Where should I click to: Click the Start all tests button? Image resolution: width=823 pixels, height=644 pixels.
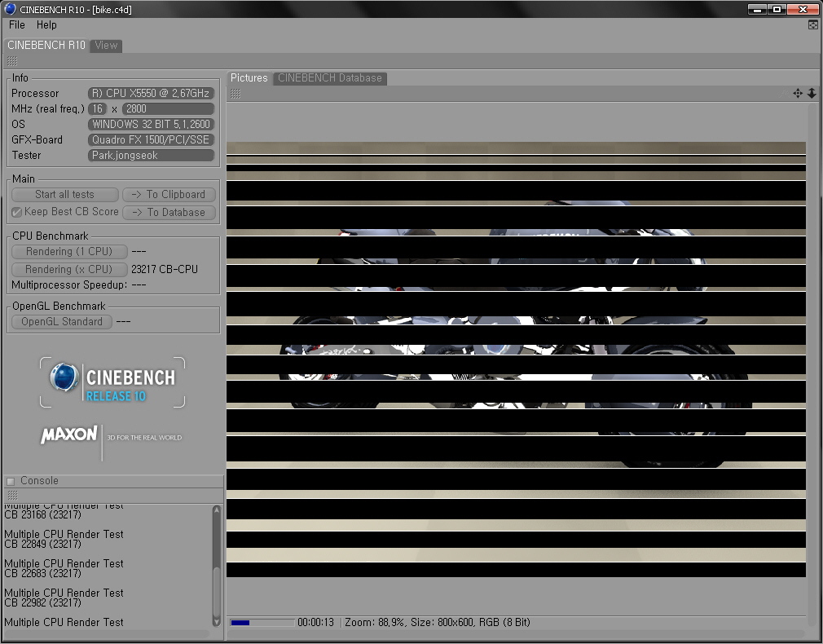pyautogui.click(x=64, y=194)
